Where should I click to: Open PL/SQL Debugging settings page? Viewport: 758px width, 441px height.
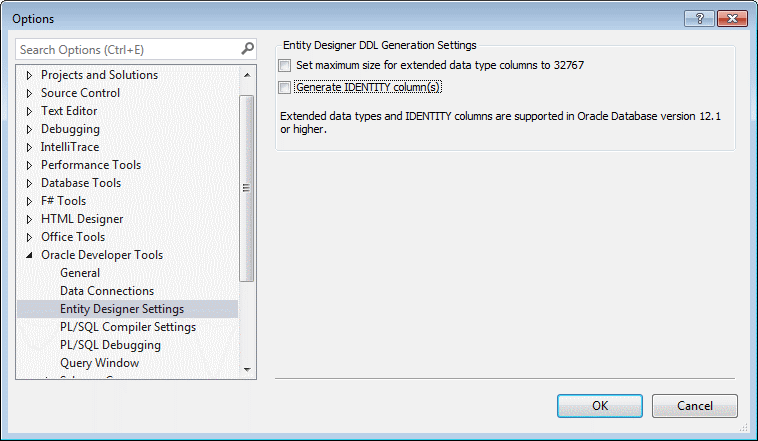point(110,345)
